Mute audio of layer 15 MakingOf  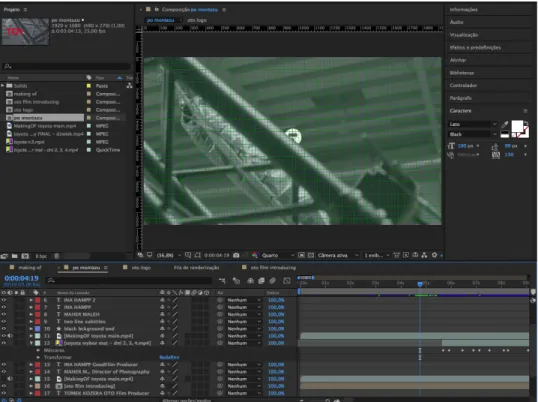(10, 379)
